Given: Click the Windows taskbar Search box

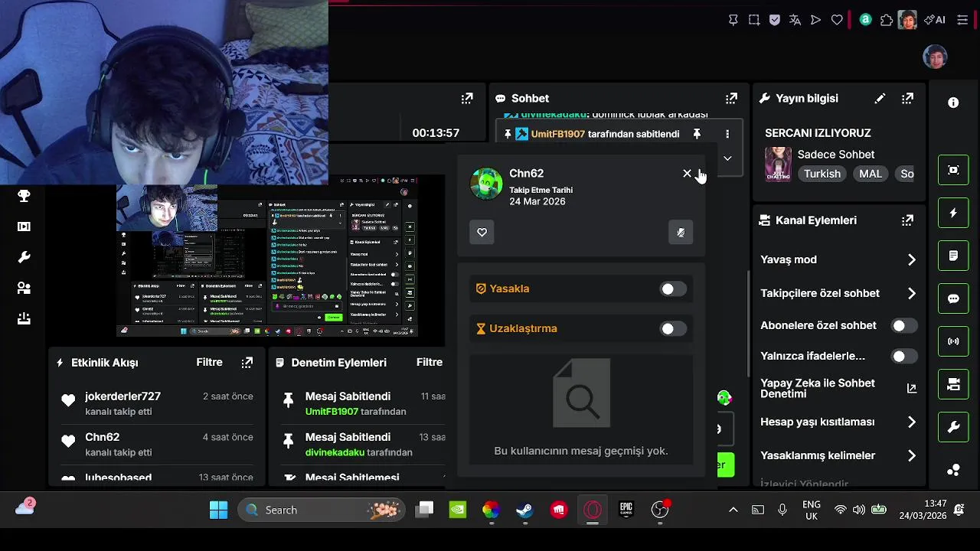Looking at the screenshot, I should click(321, 510).
